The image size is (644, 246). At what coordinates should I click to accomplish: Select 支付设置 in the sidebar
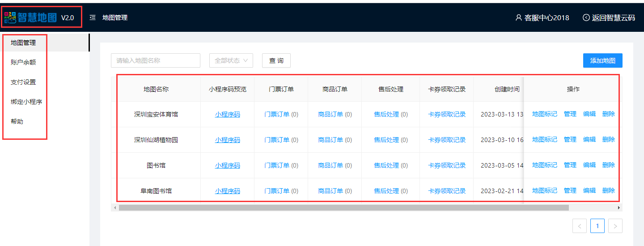[23, 82]
